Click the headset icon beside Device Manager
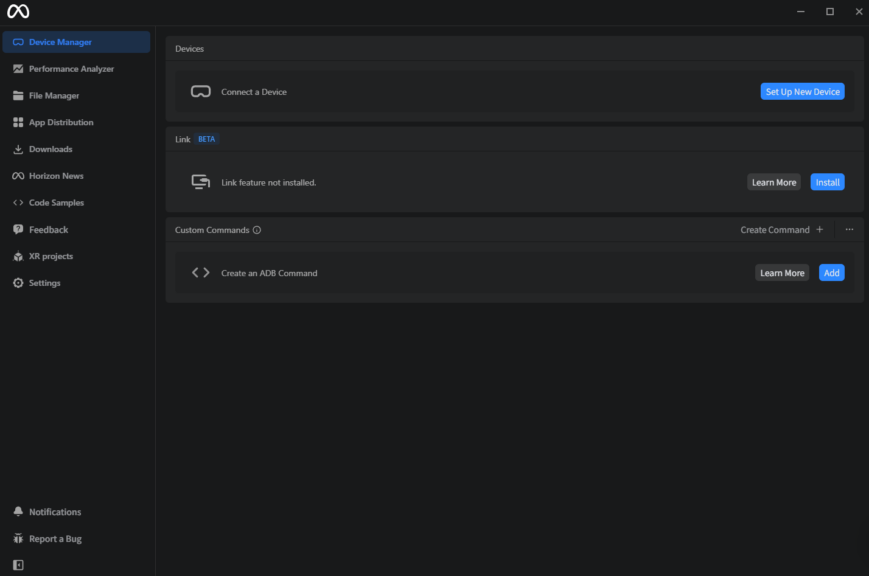 [x=18, y=42]
